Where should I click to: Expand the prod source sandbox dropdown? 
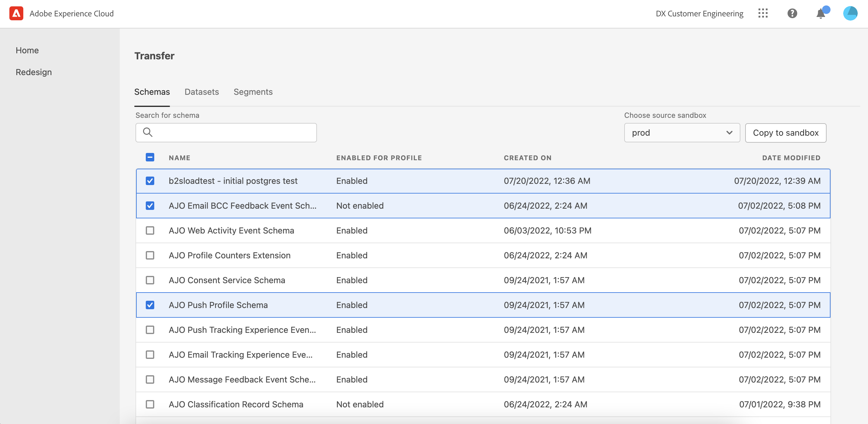(682, 133)
